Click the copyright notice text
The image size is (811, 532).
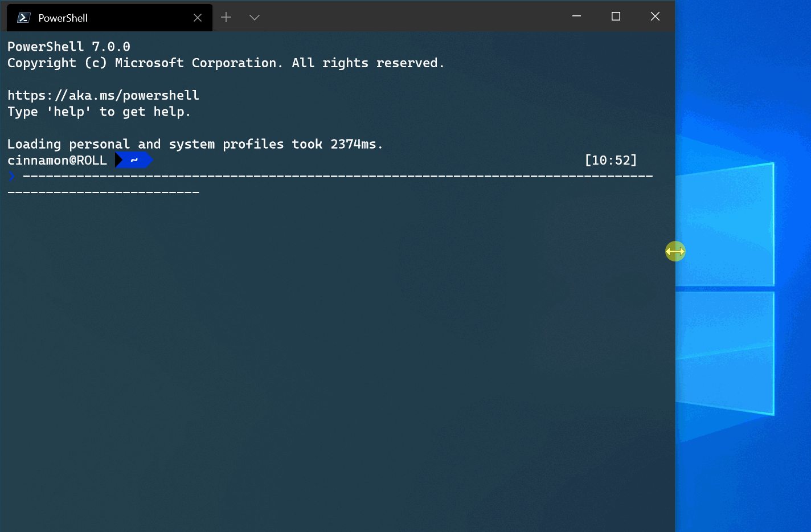click(x=226, y=63)
